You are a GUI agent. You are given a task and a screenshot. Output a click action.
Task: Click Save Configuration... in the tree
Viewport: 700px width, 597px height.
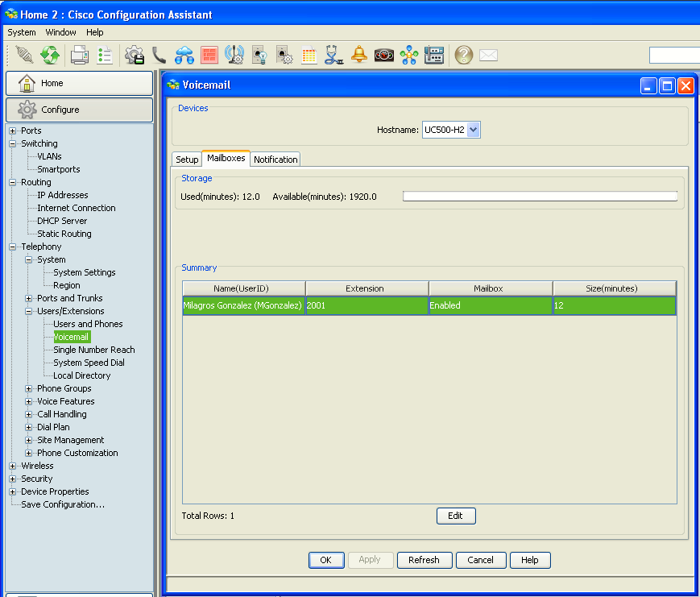63,504
